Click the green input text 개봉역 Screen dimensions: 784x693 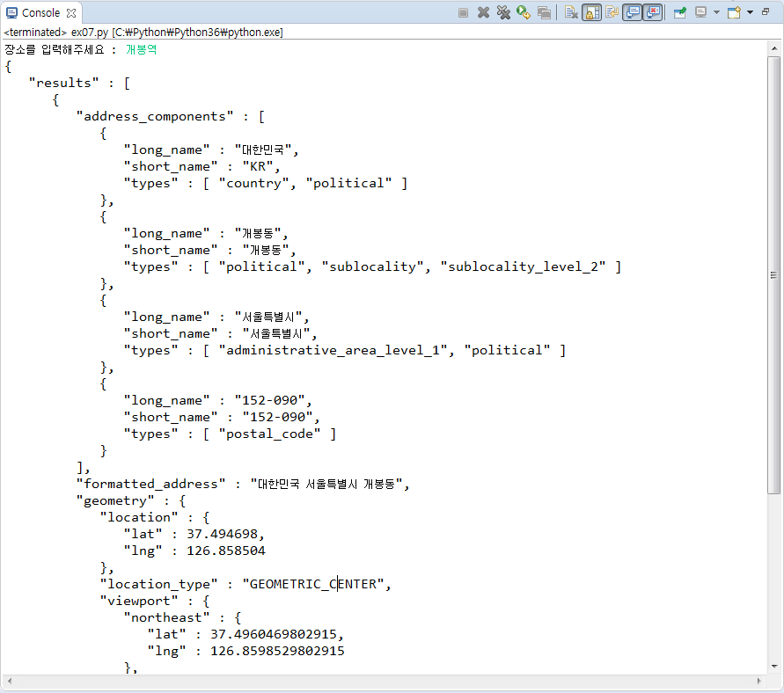coord(141,49)
